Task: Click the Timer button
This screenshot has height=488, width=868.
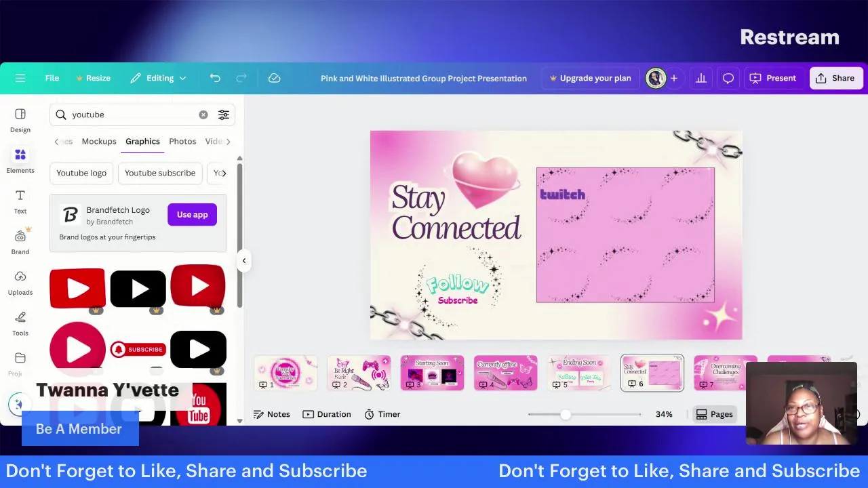Action: pyautogui.click(x=382, y=414)
